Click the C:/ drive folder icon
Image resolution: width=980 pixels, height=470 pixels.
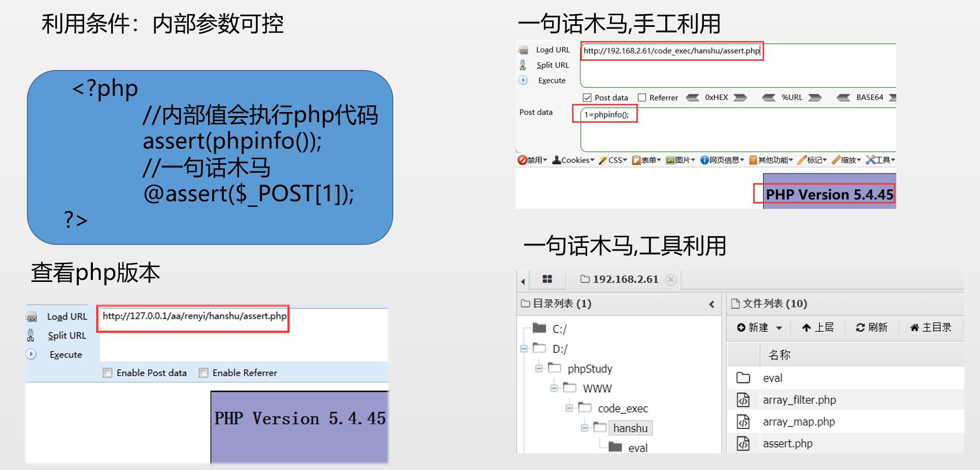tap(539, 328)
